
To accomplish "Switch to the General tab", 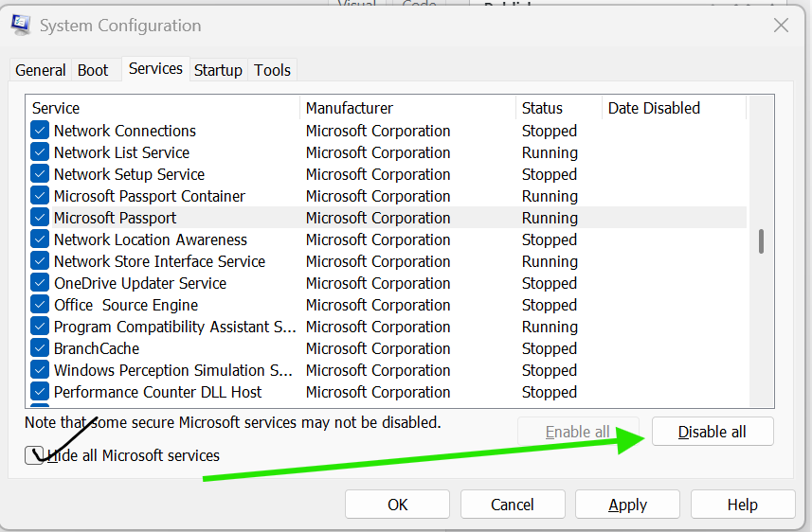I will [x=41, y=70].
